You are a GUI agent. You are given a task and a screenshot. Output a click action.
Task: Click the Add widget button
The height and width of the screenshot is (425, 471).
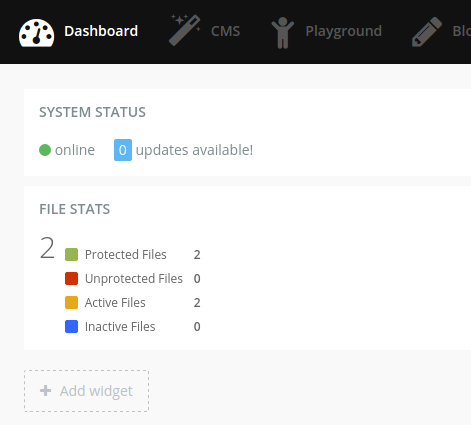(x=86, y=391)
